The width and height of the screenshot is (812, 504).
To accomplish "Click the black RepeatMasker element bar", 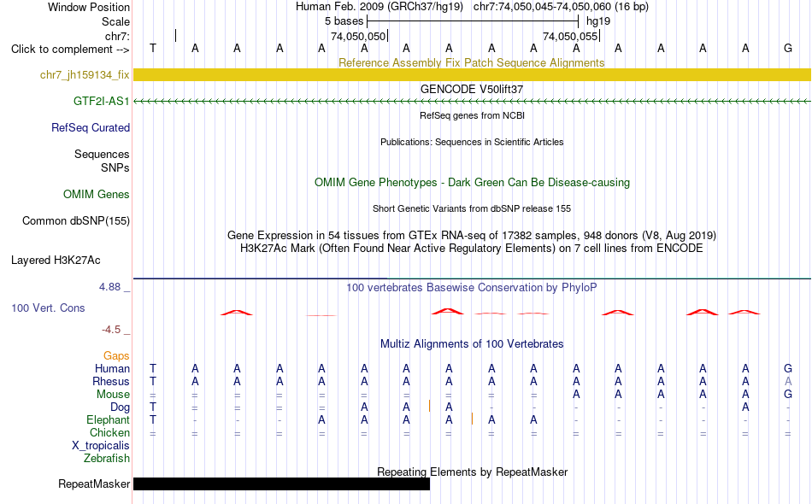I will (282, 483).
